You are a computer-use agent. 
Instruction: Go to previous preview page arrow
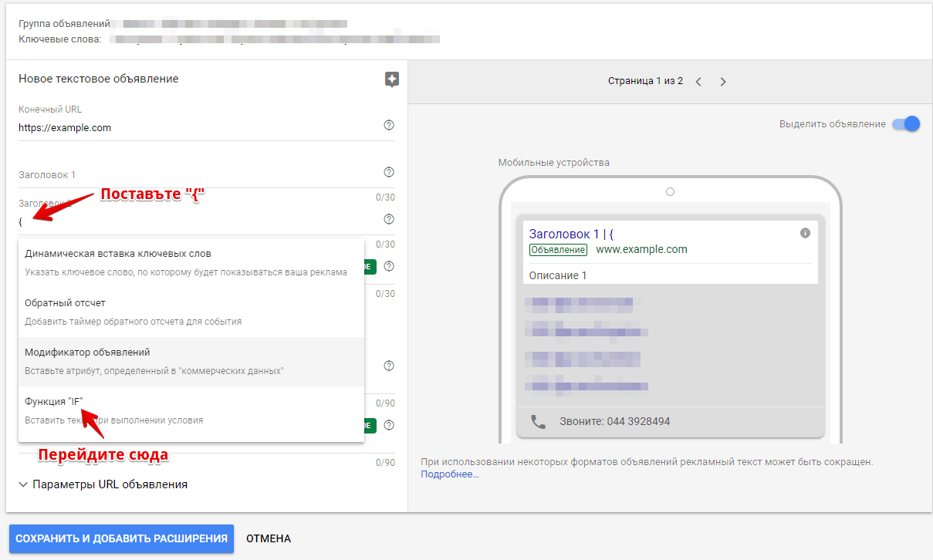698,81
